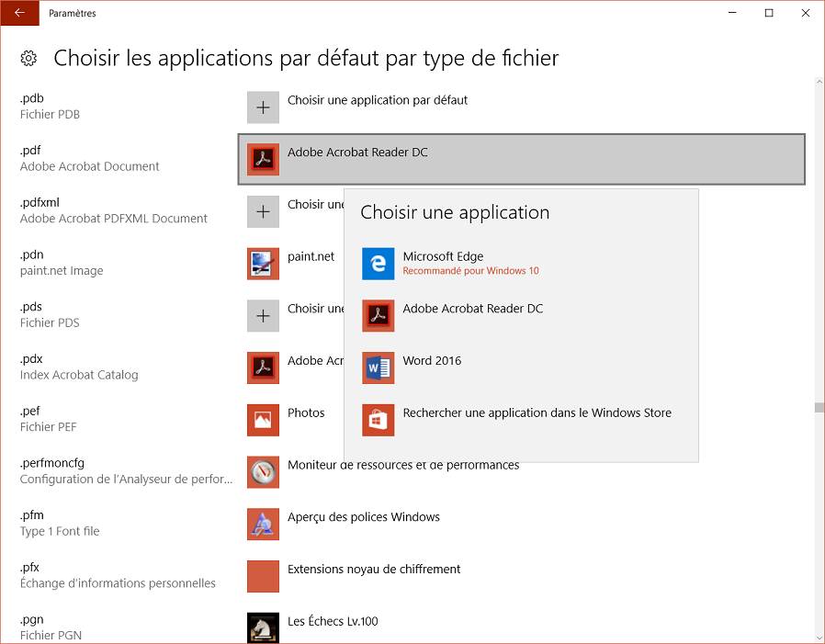Viewport: 825px width, 644px height.
Task: Click the plus icon for .pdb files
Action: 263,107
